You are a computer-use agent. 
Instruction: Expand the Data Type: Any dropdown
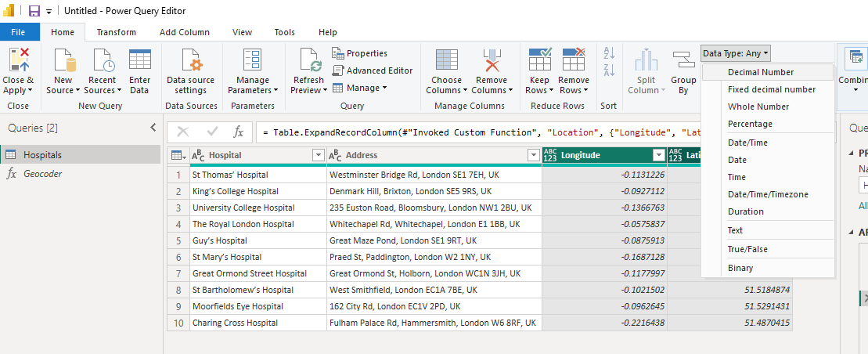point(736,53)
